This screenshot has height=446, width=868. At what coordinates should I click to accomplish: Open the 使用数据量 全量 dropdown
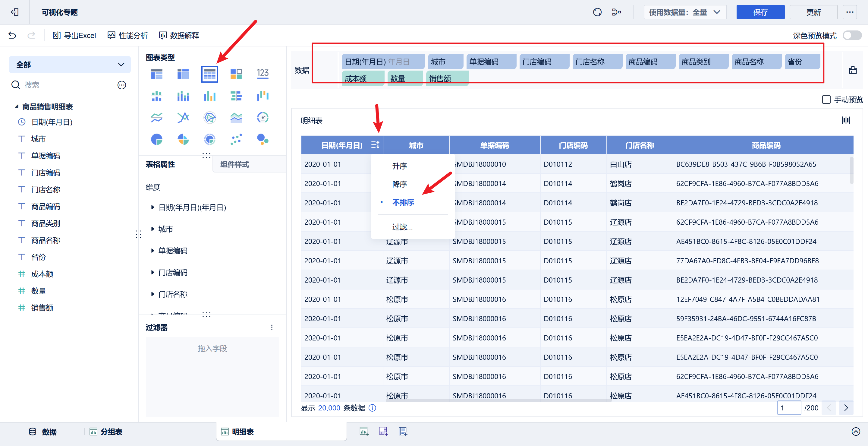click(685, 12)
